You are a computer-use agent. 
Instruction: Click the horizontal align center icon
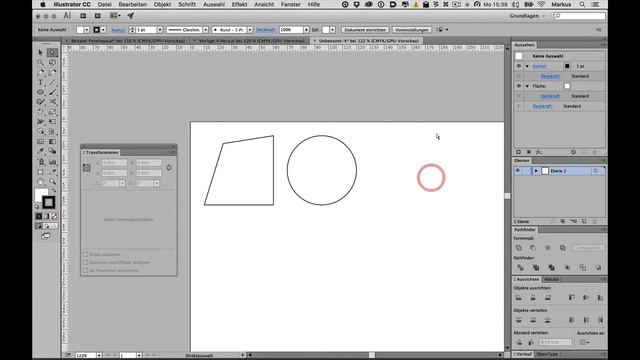533,298
